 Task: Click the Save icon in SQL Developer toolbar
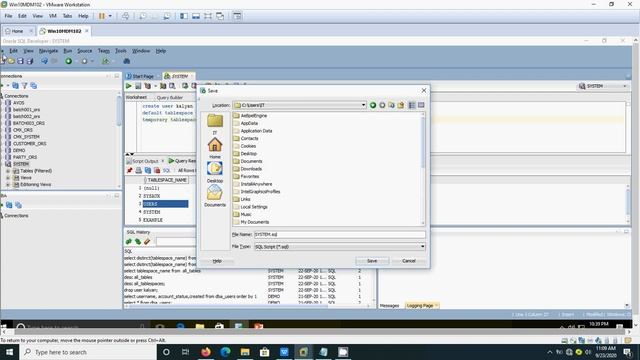tap(20, 61)
